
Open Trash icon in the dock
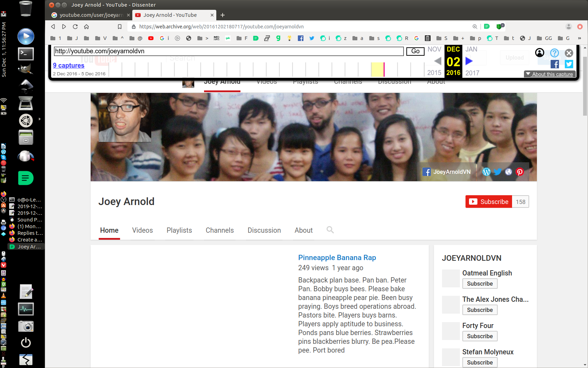(26, 9)
